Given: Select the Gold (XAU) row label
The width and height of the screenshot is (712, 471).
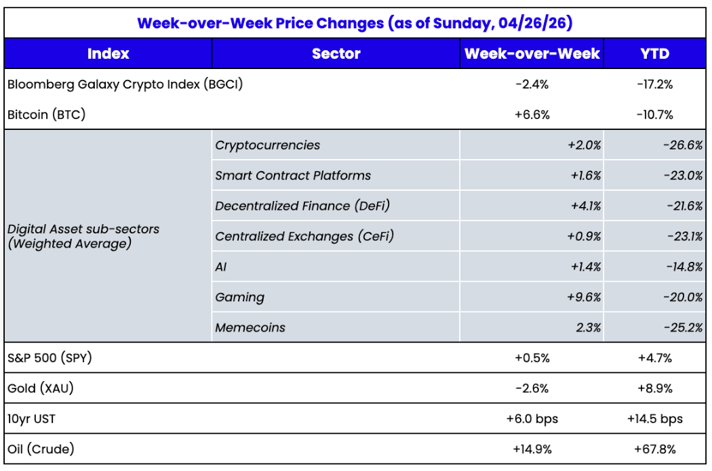Looking at the screenshot, I should 47,387.
